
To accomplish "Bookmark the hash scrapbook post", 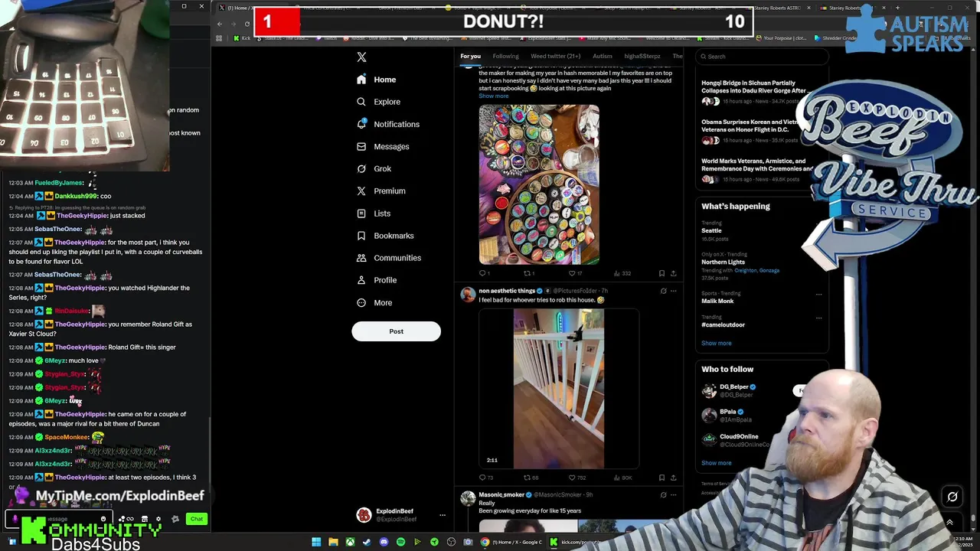I will 661,273.
